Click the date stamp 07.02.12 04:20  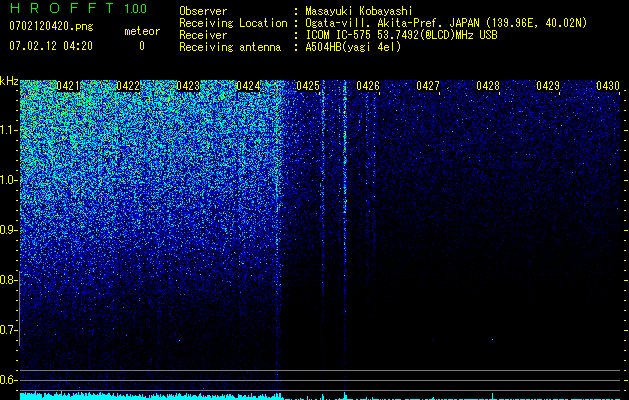pos(51,46)
